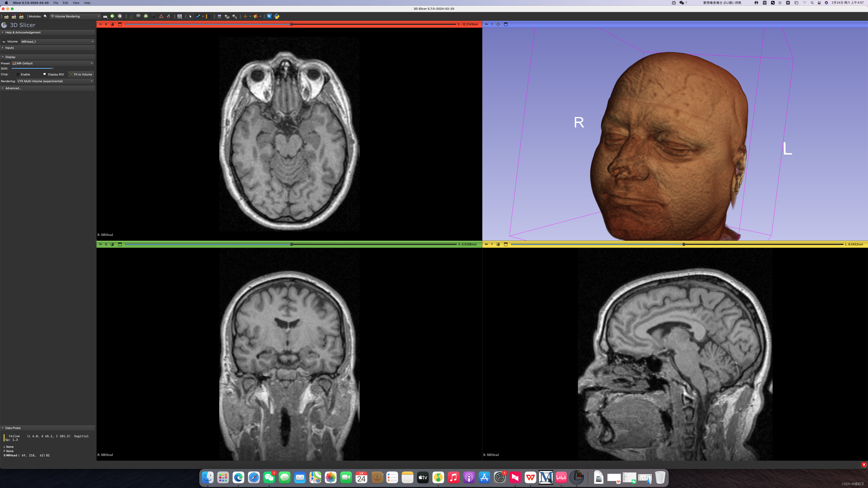The image size is (868, 488).
Task: Open the crosshair options dropdown arrow
Action: (x=250, y=16)
